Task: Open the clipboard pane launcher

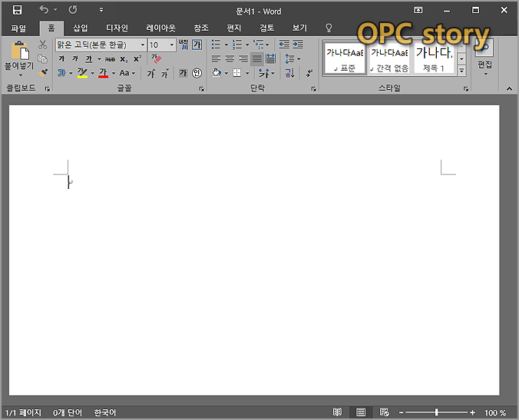Action: tap(48, 89)
